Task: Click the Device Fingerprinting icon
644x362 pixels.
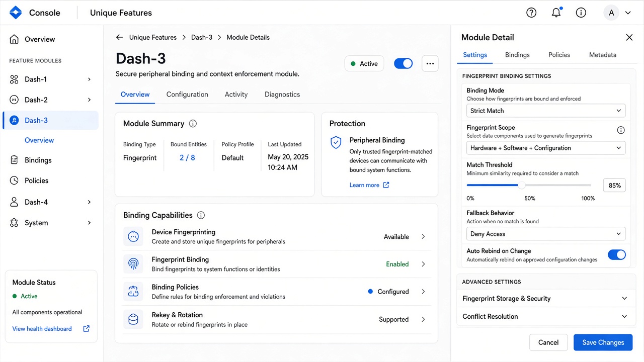Action: click(133, 236)
